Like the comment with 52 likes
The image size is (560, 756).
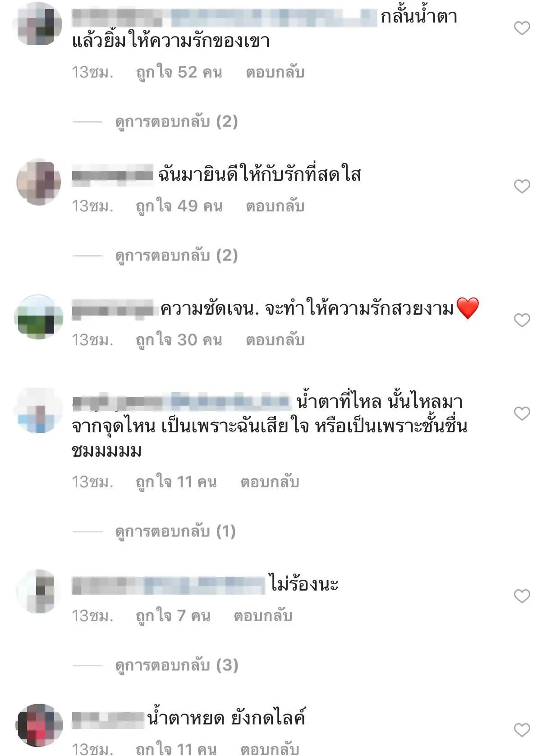pos(522,28)
